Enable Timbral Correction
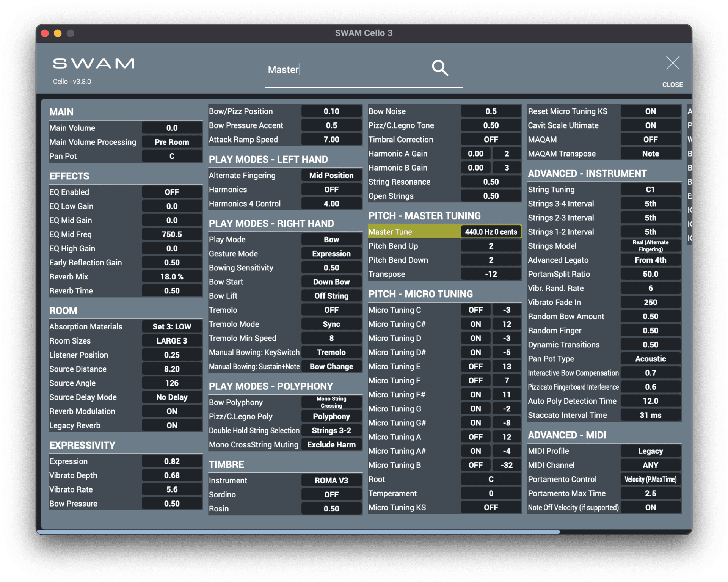 491,139
